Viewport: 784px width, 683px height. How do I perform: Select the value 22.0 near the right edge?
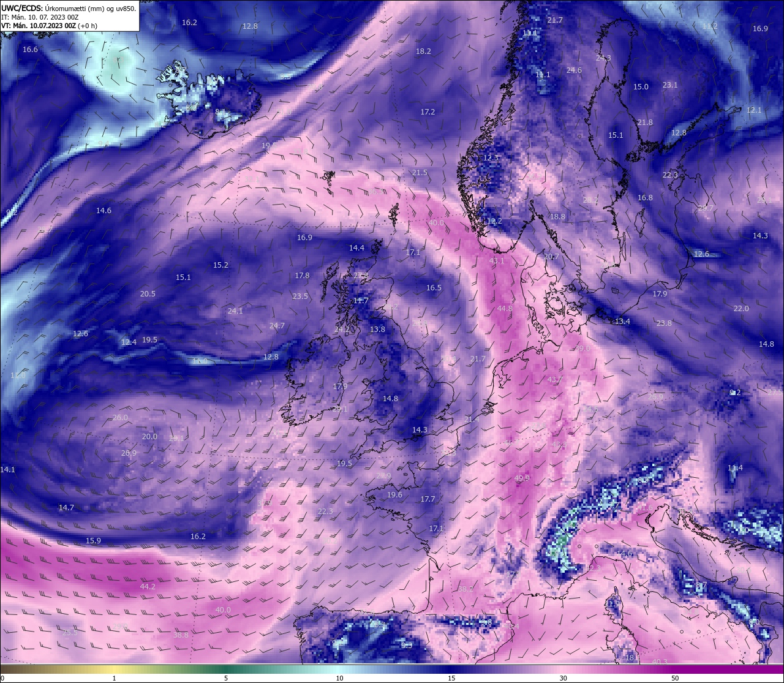point(741,309)
